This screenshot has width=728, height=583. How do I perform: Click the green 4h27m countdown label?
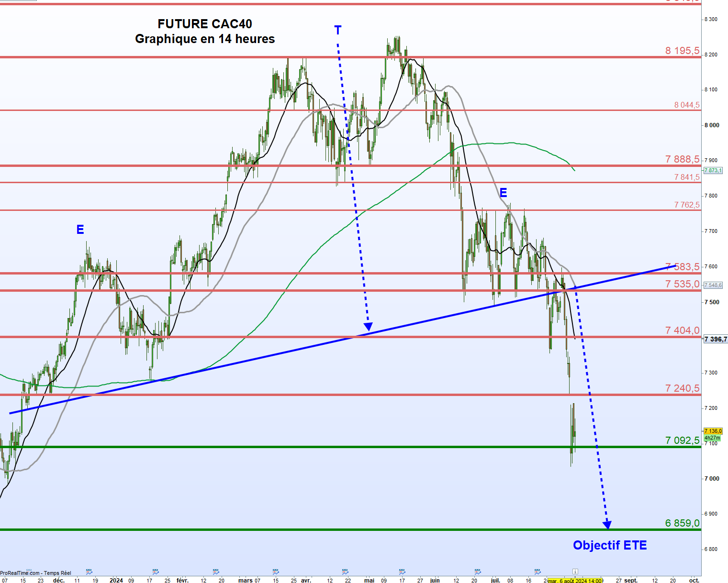pos(712,438)
